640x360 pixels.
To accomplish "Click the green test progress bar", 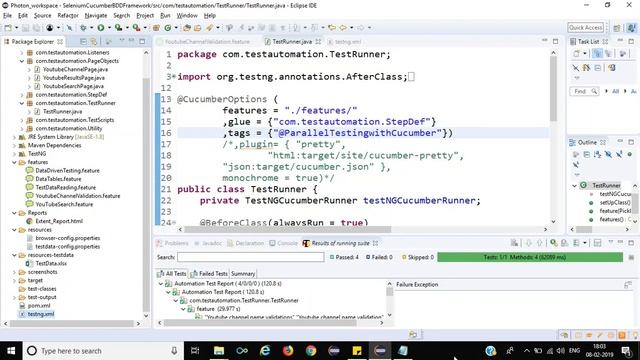I will [530, 257].
